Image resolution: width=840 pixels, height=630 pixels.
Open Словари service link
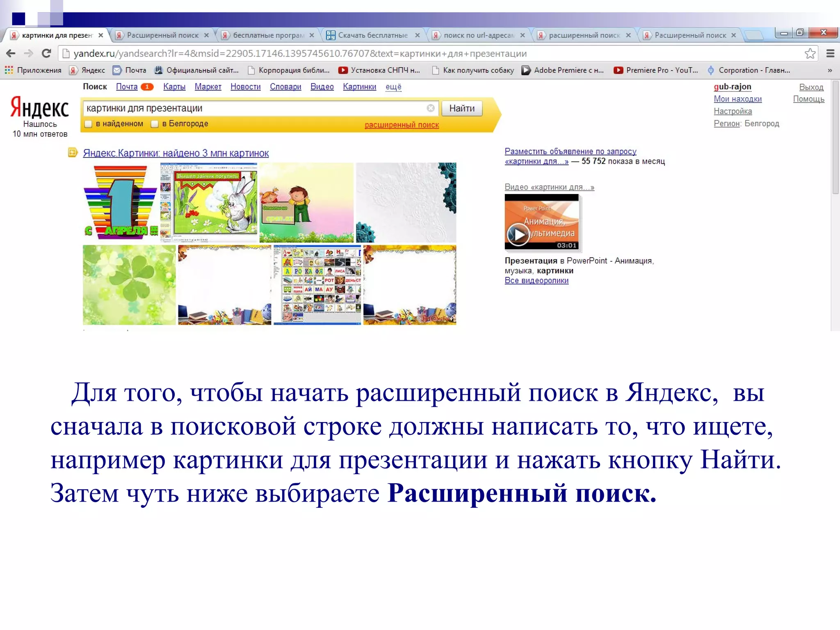285,87
